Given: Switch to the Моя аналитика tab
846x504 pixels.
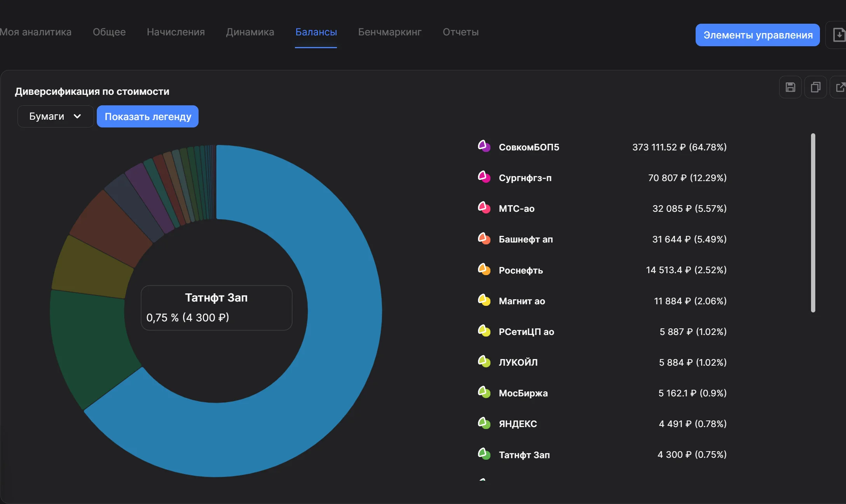Looking at the screenshot, I should click(35, 32).
